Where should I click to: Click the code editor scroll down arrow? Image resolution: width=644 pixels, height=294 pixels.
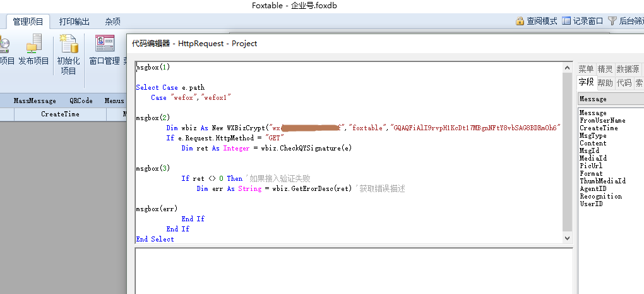(x=567, y=238)
